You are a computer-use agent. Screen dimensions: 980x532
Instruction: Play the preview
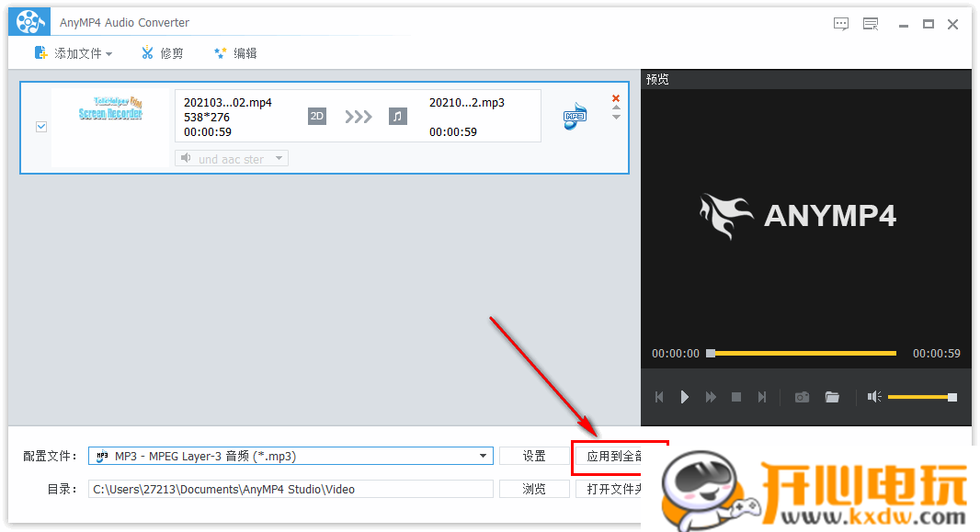coord(684,397)
